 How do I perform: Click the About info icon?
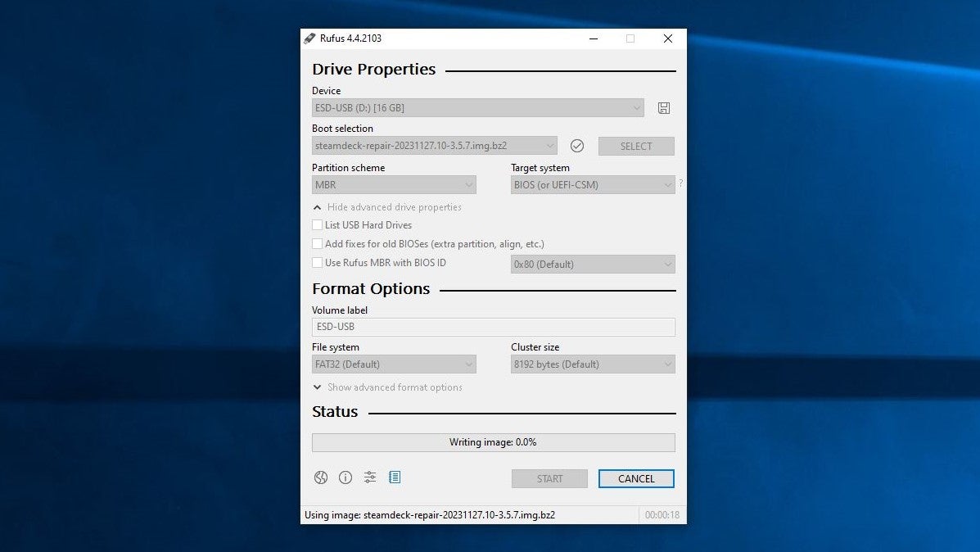coord(345,477)
